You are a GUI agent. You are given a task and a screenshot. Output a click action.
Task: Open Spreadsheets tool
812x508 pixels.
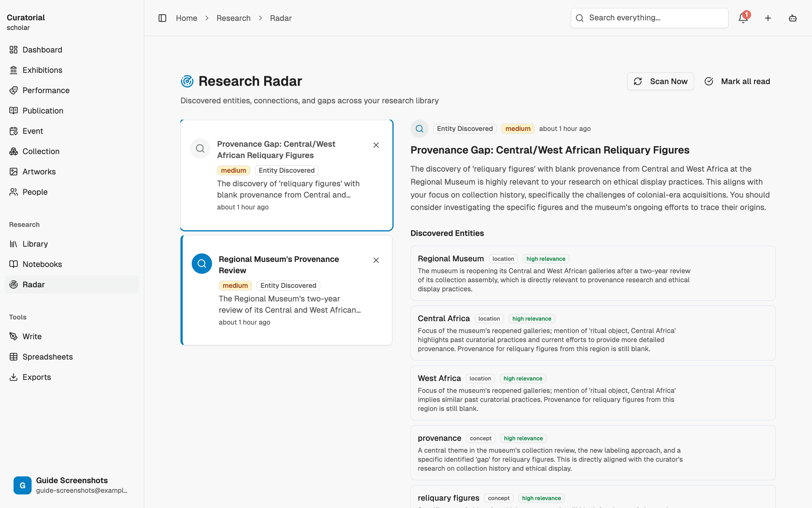(72, 357)
